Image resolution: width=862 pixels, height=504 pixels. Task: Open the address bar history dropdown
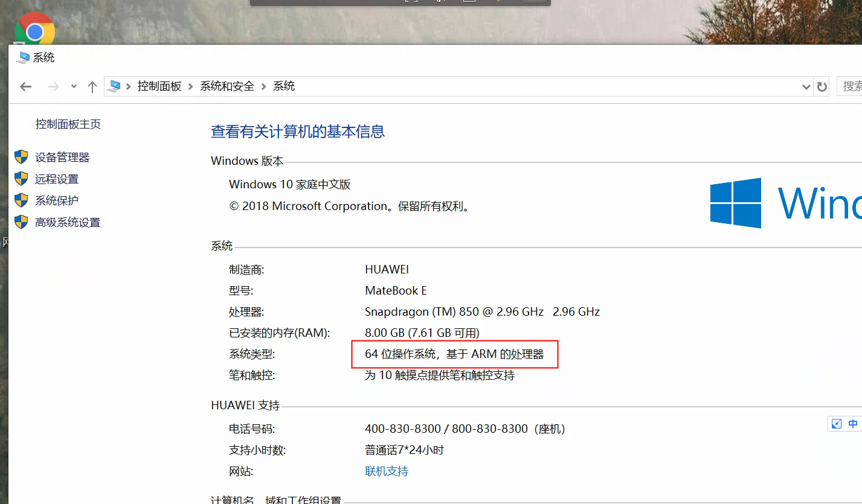point(806,87)
